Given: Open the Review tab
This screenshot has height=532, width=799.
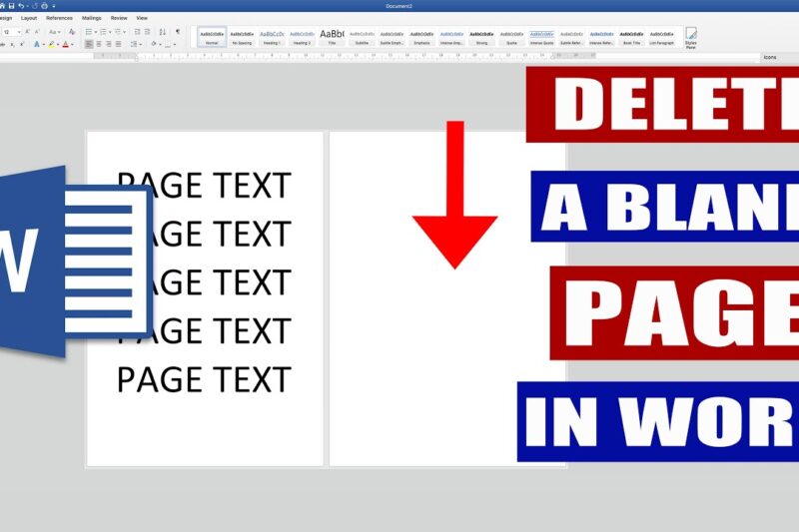Looking at the screenshot, I should point(119,18).
